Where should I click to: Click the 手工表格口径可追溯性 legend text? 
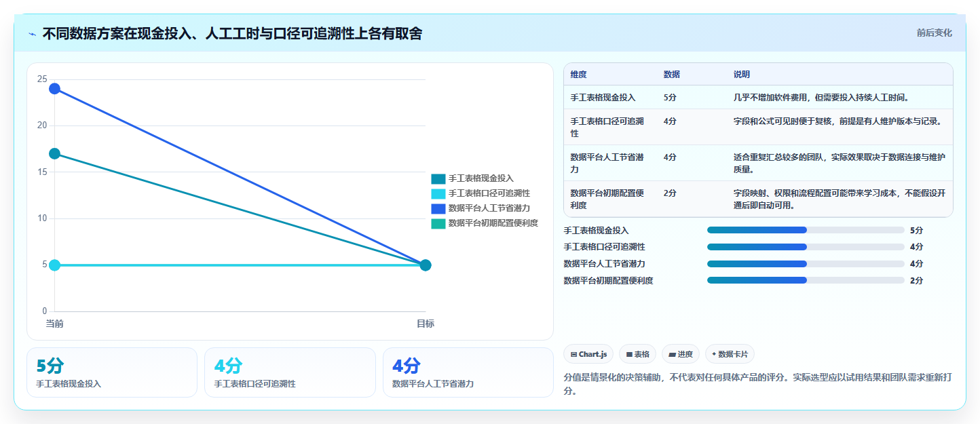point(489,193)
